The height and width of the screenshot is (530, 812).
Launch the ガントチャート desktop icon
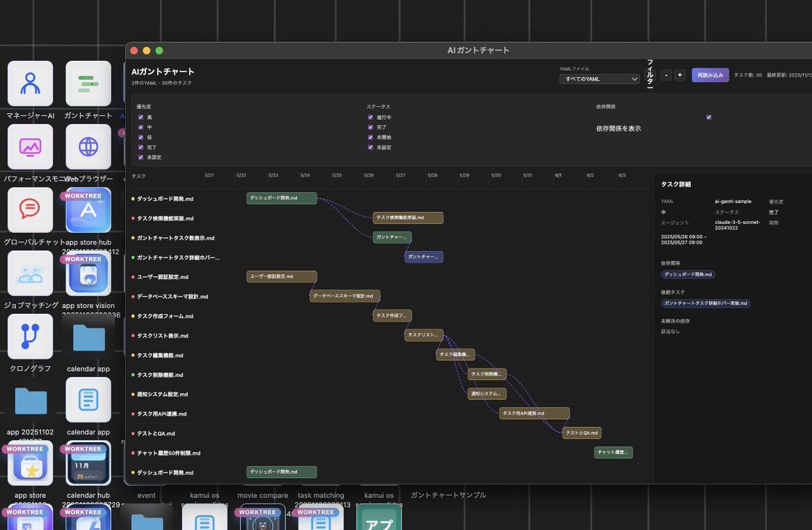coord(88,84)
